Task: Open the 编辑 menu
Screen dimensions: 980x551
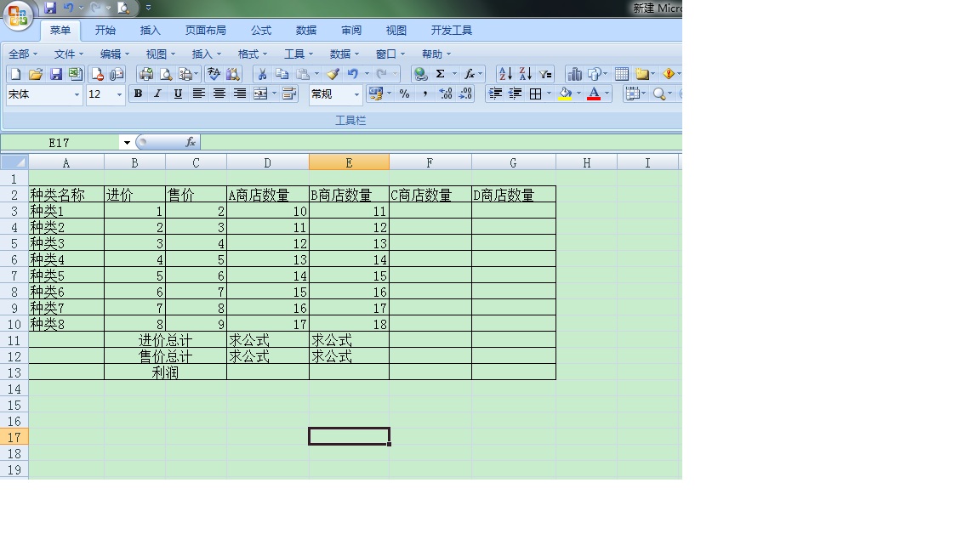Action: (x=115, y=54)
